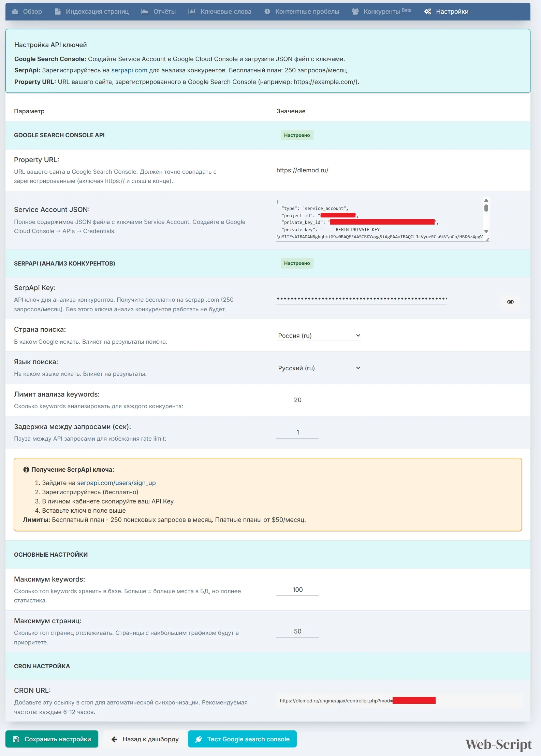
Task: Click the Keywords bar chart icon
Action: click(192, 12)
